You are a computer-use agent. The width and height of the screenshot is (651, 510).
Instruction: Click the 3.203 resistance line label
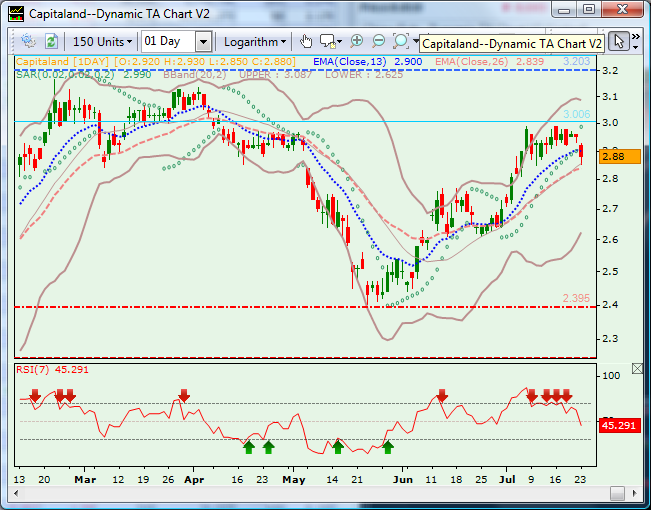(577, 61)
